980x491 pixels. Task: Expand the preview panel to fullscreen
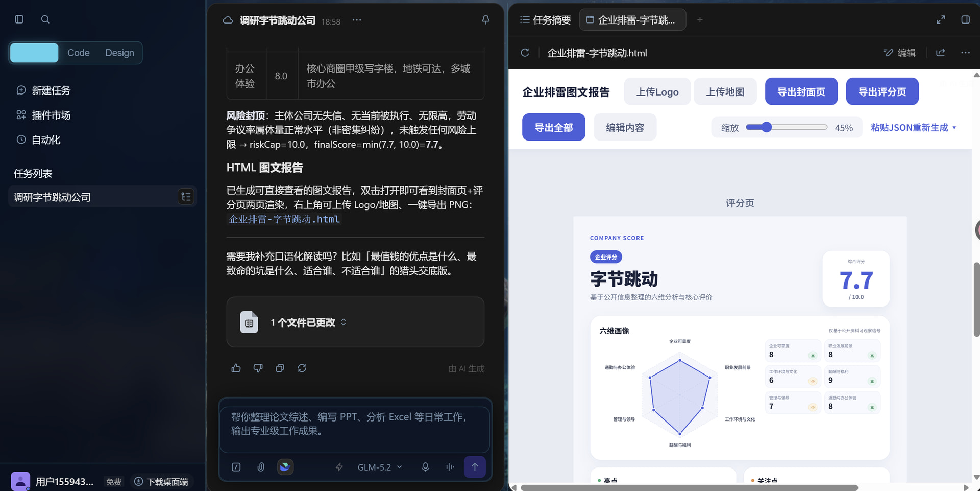tap(941, 19)
